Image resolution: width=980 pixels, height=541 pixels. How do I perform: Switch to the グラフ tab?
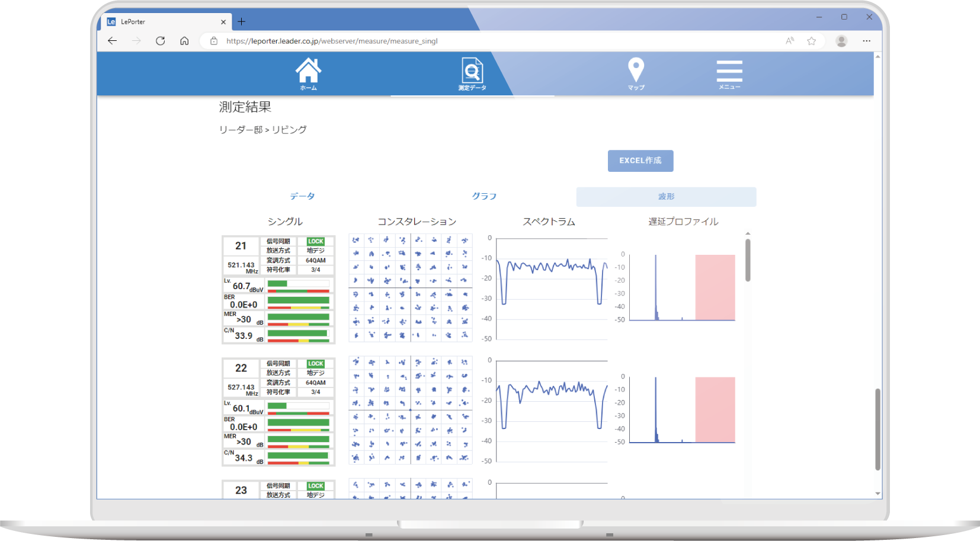pyautogui.click(x=484, y=196)
